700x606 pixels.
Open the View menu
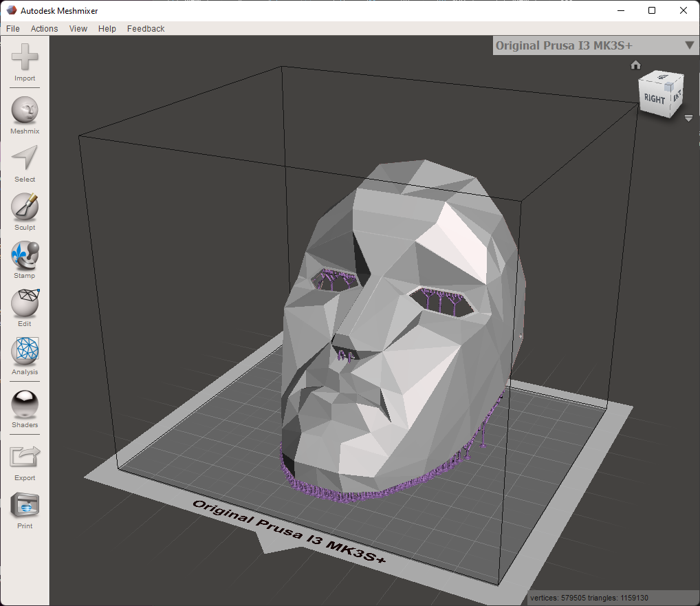coord(78,28)
